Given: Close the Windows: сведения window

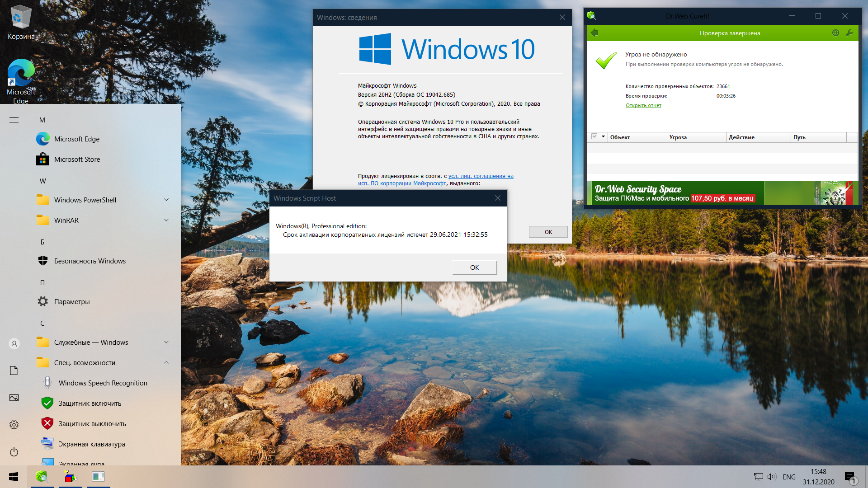Looking at the screenshot, I should click(562, 17).
